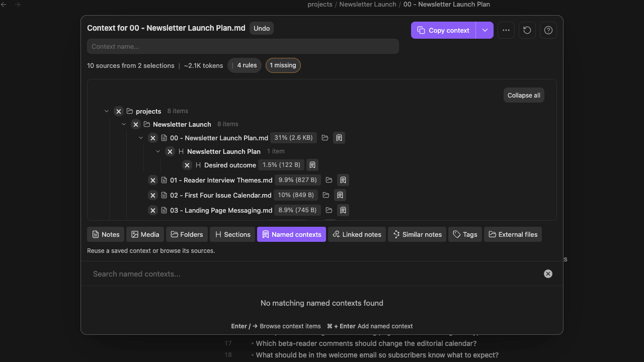Switch to the Notes tab
Viewport: 644px width, 362px height.
point(106,234)
